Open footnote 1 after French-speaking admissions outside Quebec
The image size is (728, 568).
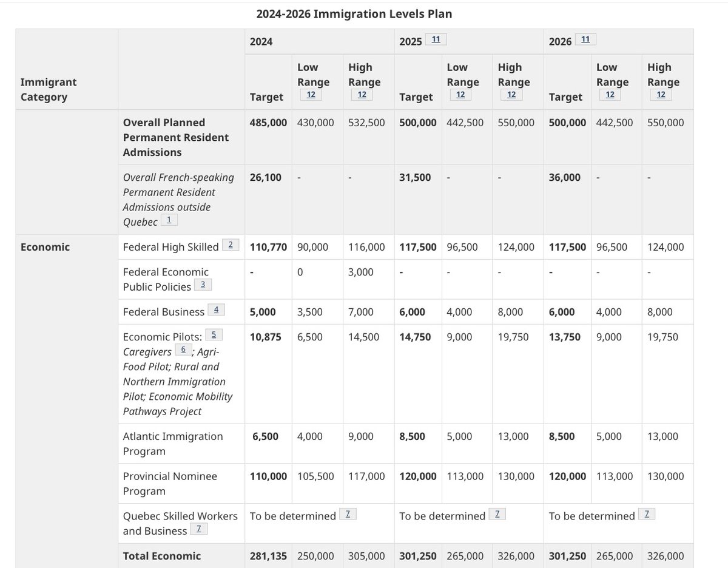[169, 220]
